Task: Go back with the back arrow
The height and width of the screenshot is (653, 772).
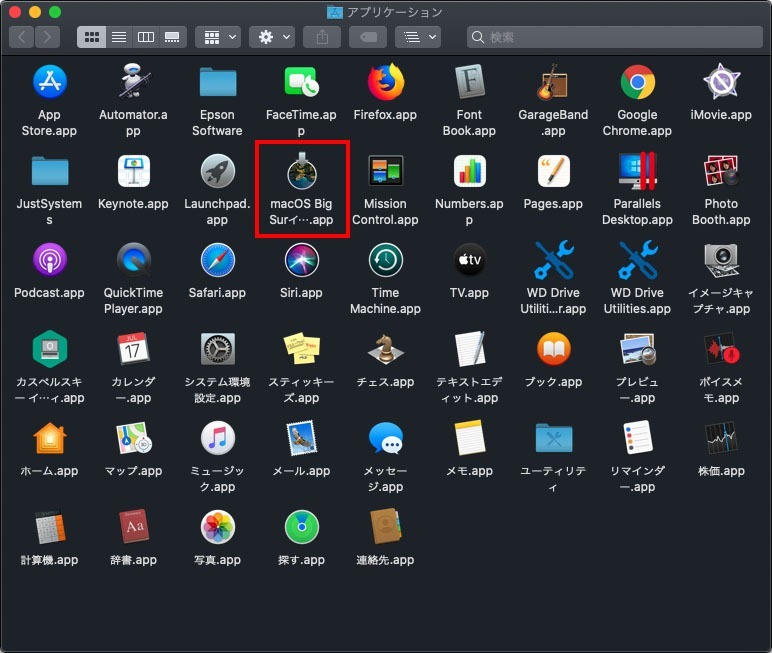Action: click(22, 37)
